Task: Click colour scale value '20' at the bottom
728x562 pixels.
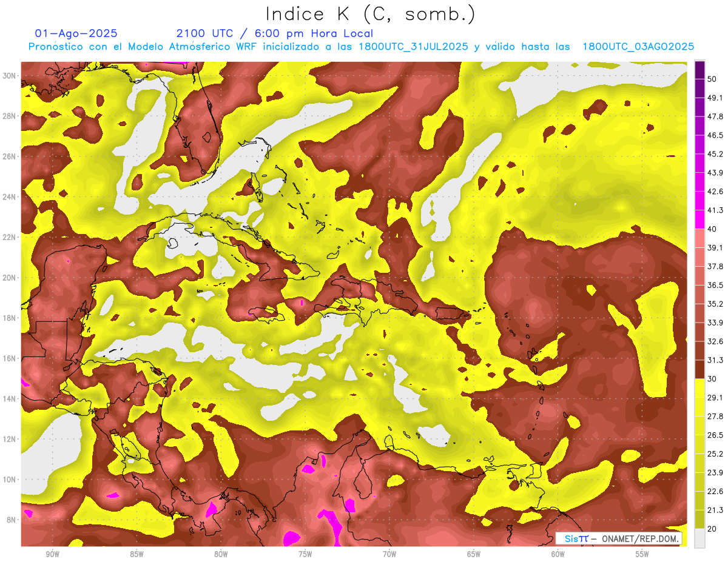Action: tap(712, 529)
